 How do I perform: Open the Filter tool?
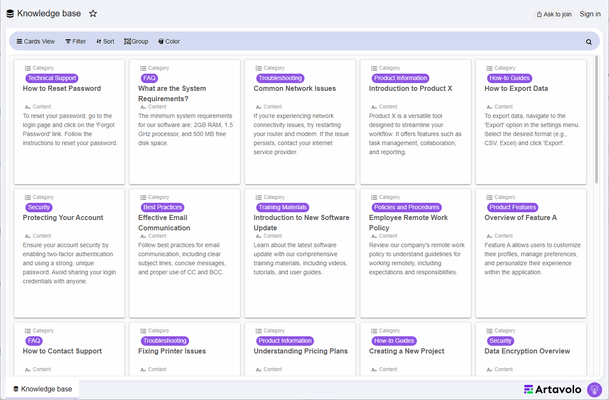point(76,42)
